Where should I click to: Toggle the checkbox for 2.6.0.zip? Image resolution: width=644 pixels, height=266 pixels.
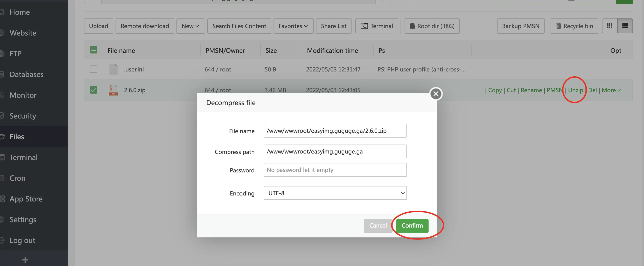(x=93, y=90)
